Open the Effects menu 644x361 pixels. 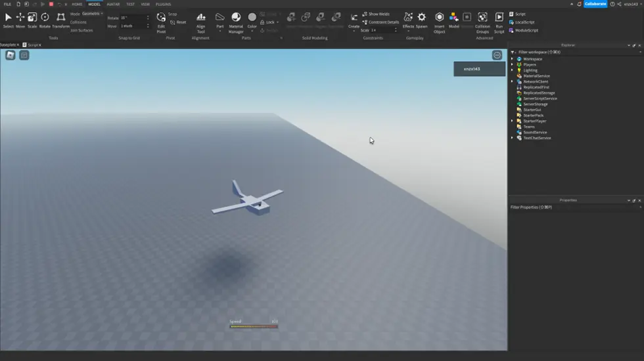408,20
